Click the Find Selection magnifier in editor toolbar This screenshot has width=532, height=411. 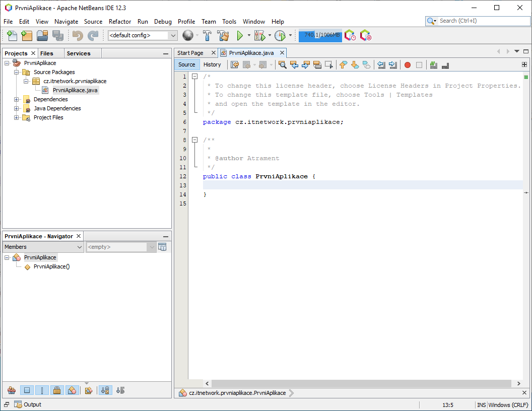point(282,65)
